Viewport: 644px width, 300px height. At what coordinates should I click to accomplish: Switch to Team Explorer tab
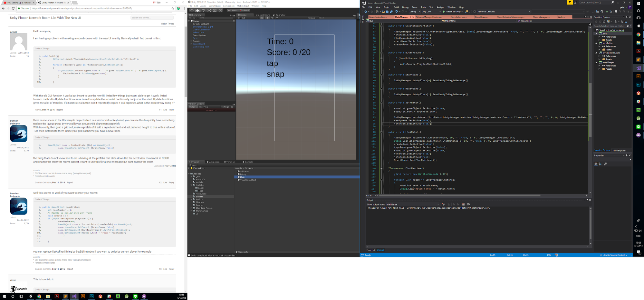pyautogui.click(x=619, y=150)
